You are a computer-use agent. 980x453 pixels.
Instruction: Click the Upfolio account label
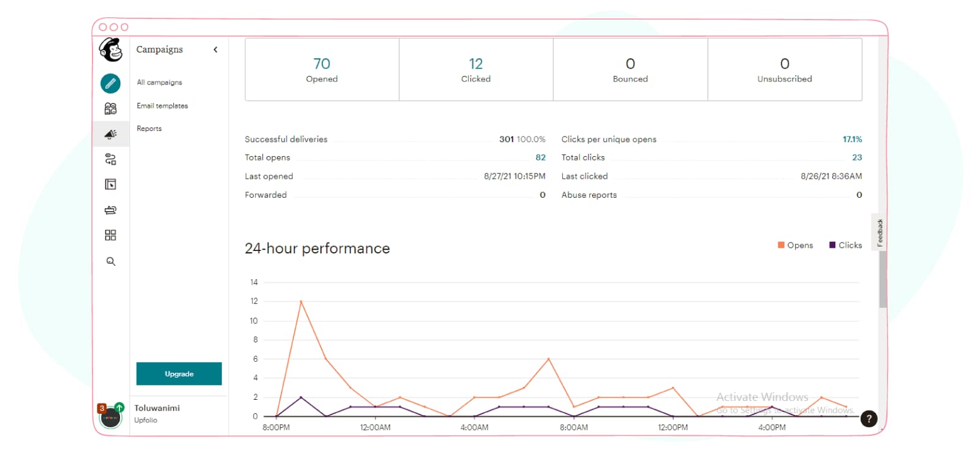(146, 420)
